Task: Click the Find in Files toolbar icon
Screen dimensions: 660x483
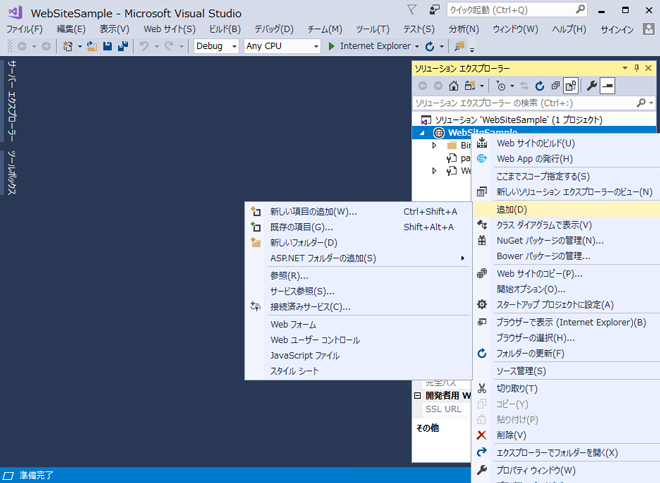Action: click(459, 46)
